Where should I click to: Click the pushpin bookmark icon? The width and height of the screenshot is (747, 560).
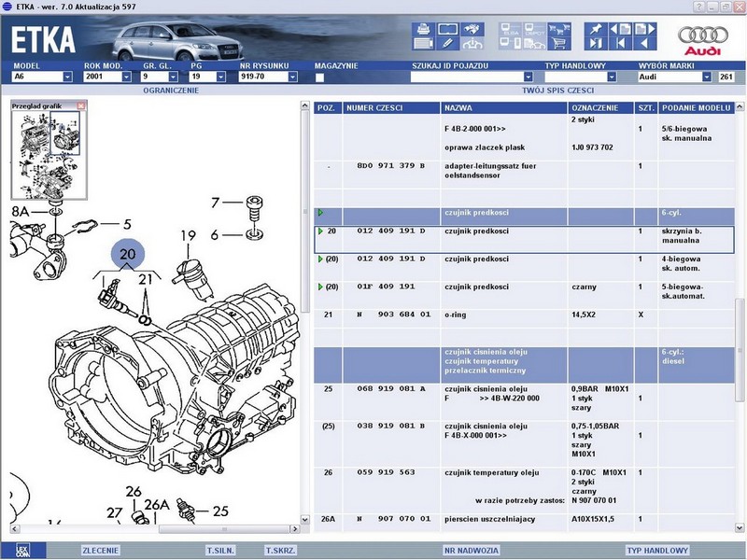pyautogui.click(x=596, y=30)
